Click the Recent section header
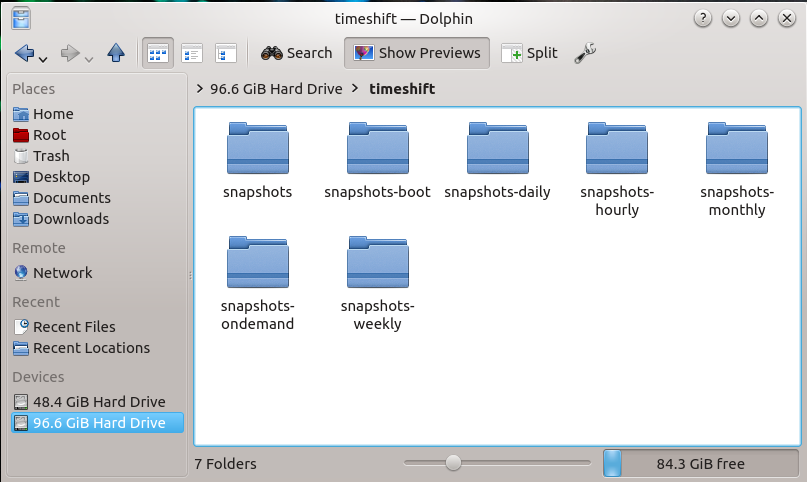 pyautogui.click(x=36, y=302)
